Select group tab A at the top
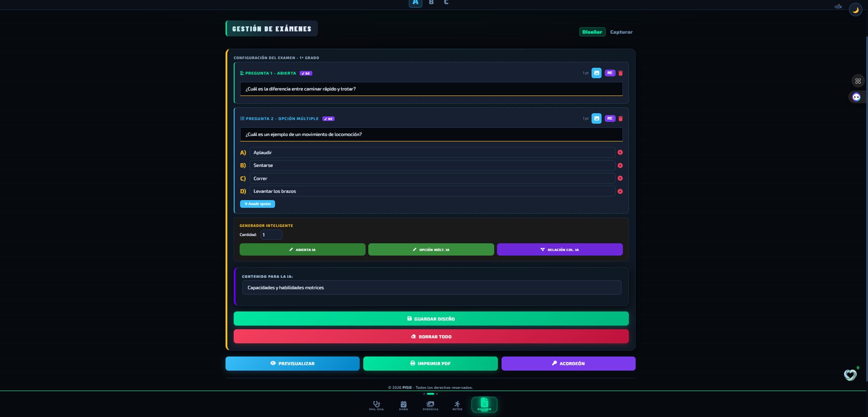The width and height of the screenshot is (868, 417). tap(416, 3)
